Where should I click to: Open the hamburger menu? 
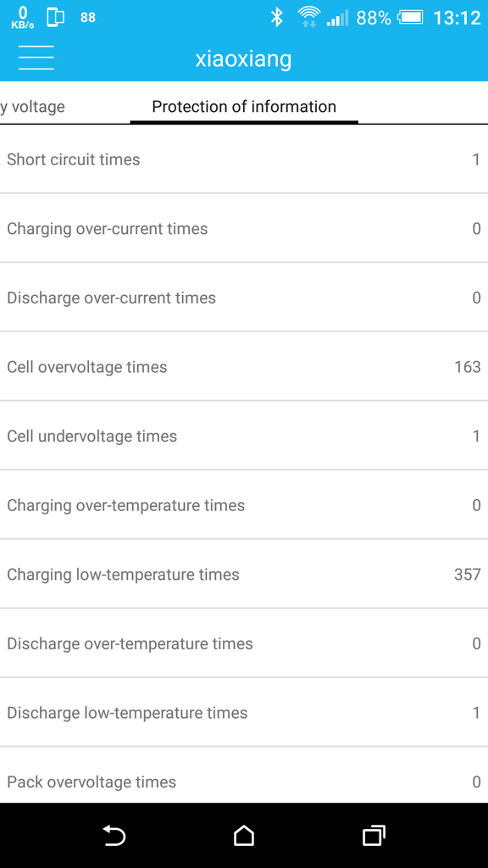[x=36, y=58]
